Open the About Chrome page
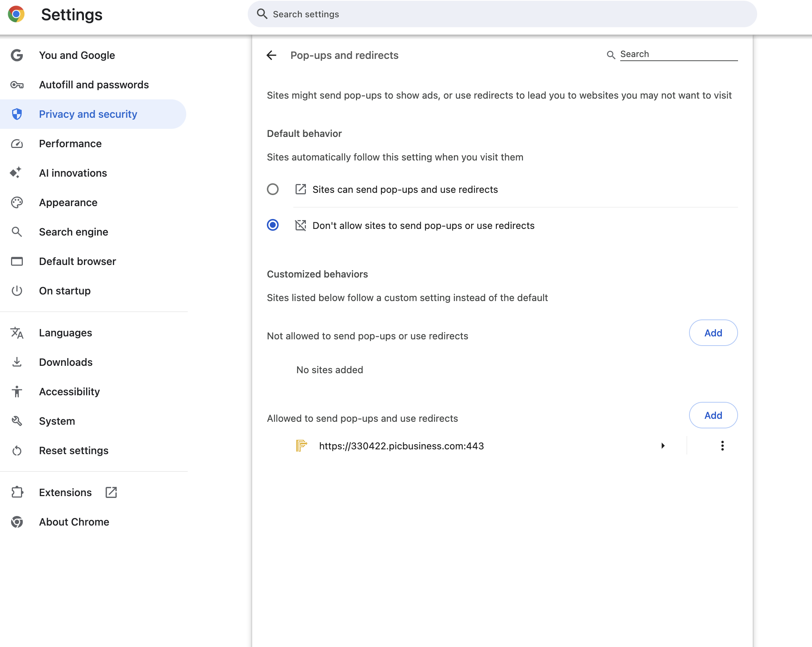The image size is (812, 647). pos(74,522)
